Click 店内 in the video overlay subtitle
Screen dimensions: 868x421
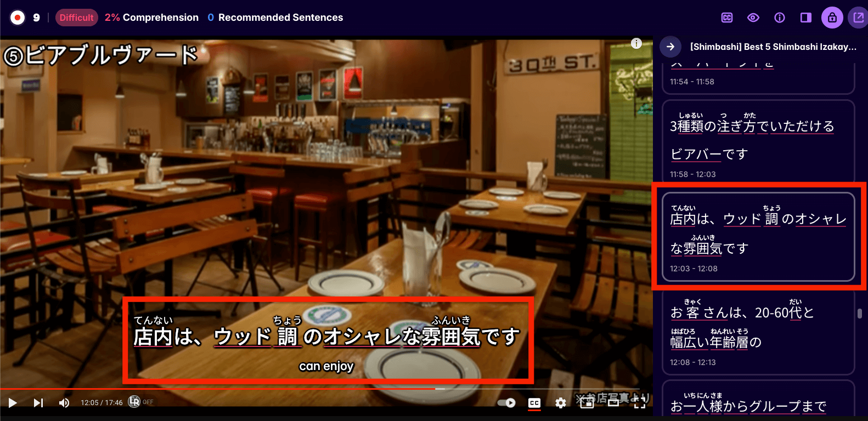coord(153,337)
